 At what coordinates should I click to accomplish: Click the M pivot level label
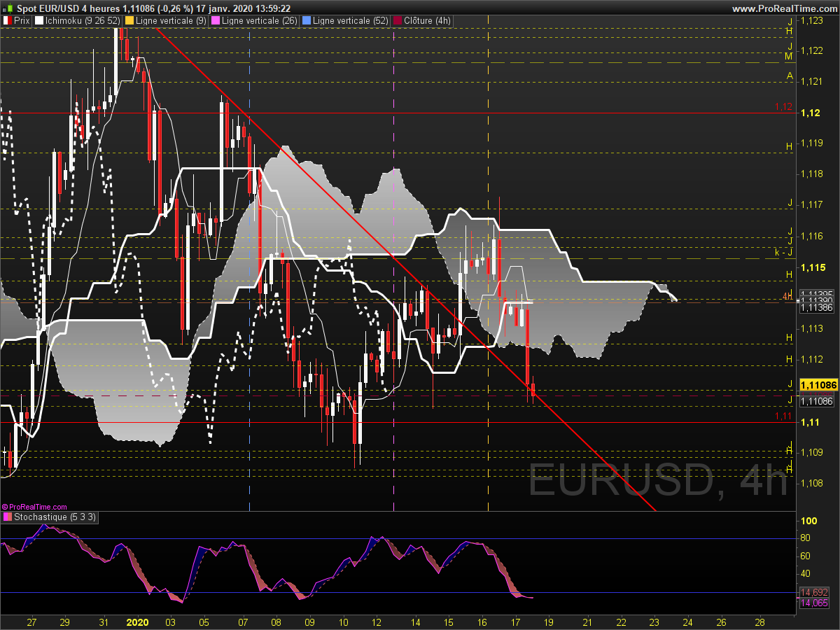coord(788,56)
